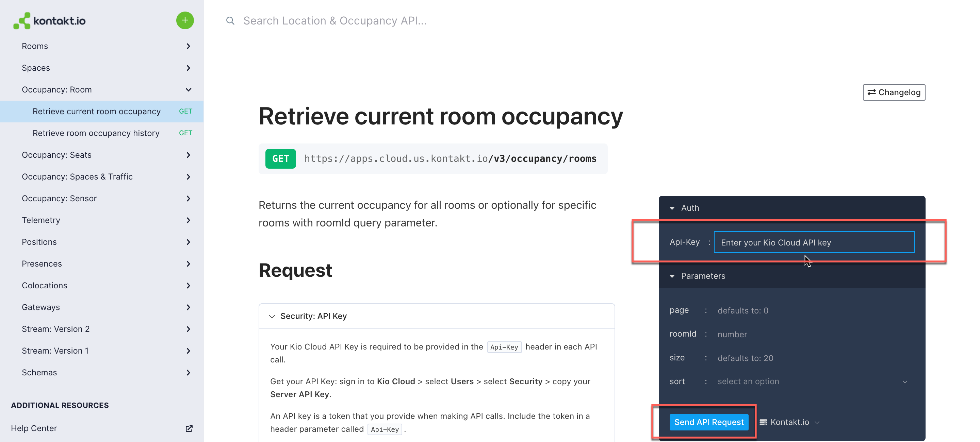Image resolution: width=980 pixels, height=442 pixels.
Task: Click the Kontakt.io server icon
Action: (763, 422)
